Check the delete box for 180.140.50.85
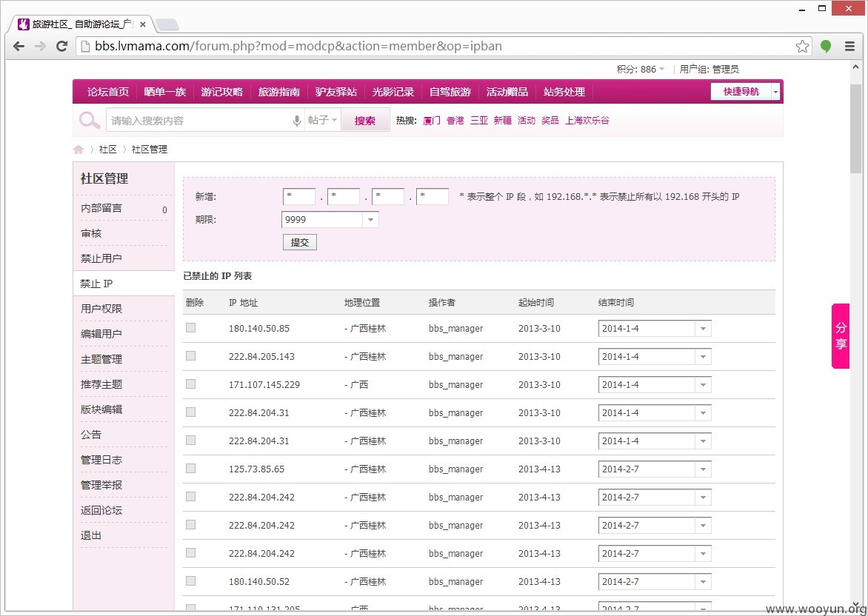868x616 pixels. 190,328
